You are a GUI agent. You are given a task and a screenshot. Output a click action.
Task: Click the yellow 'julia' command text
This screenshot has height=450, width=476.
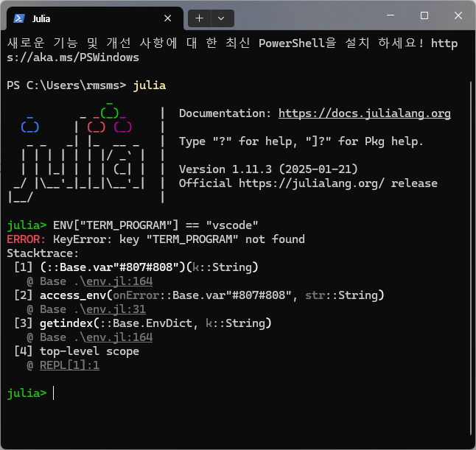pos(150,85)
